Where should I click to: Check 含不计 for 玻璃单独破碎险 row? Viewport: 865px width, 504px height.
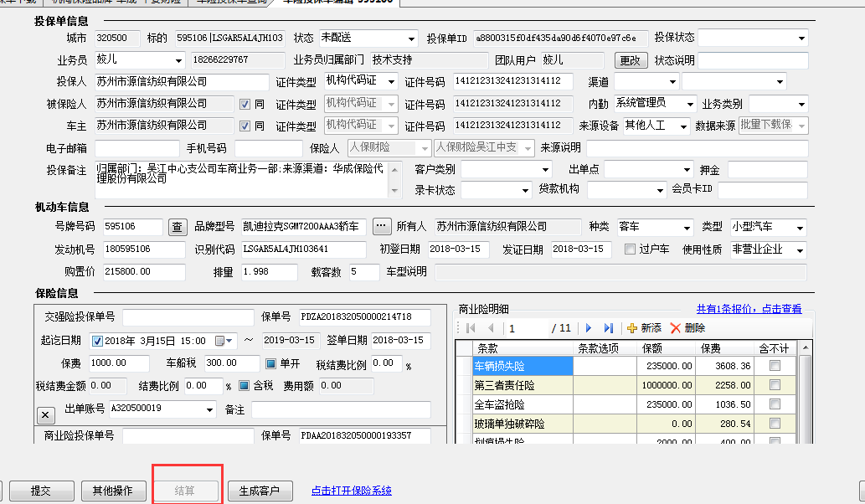click(775, 423)
